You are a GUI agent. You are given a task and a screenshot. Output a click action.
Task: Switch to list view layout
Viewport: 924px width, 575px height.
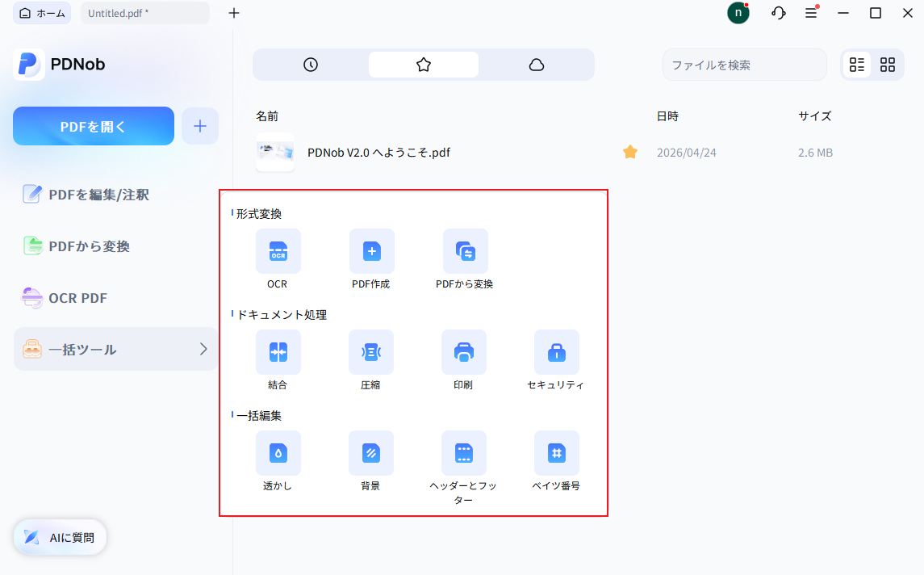[x=857, y=65]
